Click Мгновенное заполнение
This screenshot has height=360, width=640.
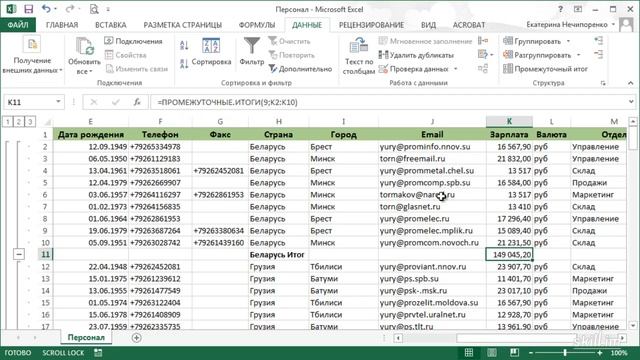point(425,41)
